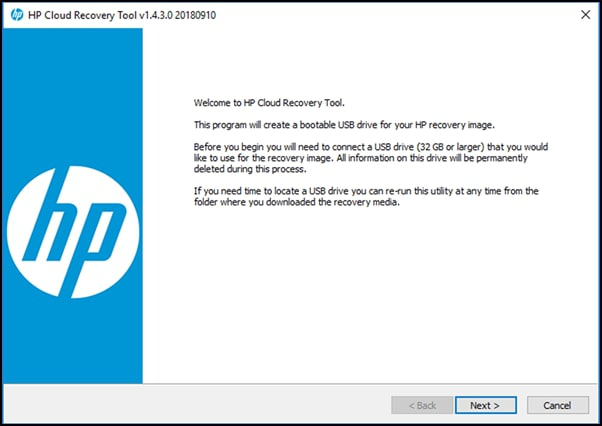602x426 pixels.
Task: Minimize the HP Cloud Recovery Tool window
Action: coord(493,14)
